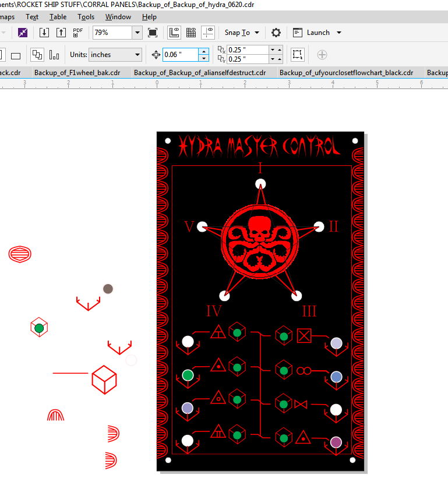Screen dimensions: 448x503
Task: Toggle Treat All Objects as Filled
Action: [x=298, y=55]
